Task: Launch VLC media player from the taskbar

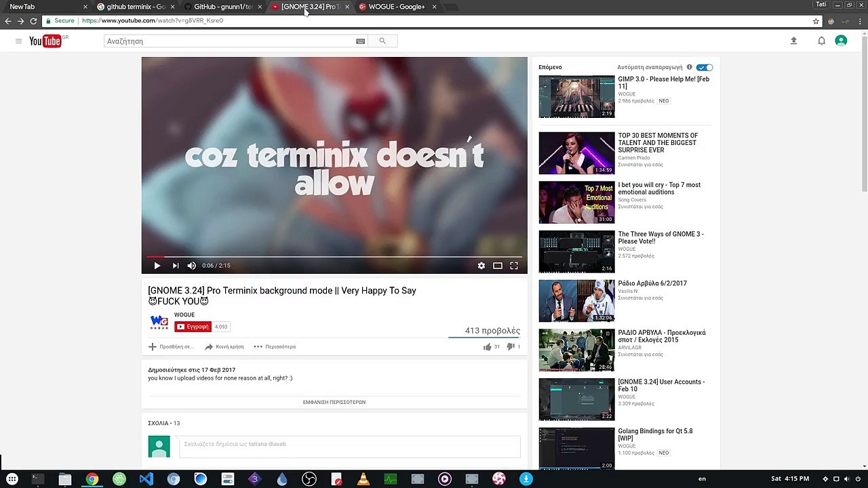Action: coord(363,479)
